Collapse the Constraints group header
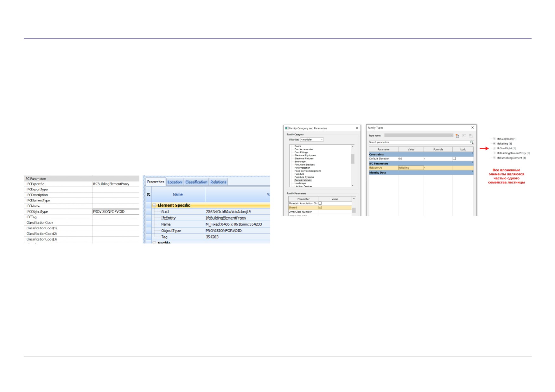The image size is (555, 392). pos(421,154)
